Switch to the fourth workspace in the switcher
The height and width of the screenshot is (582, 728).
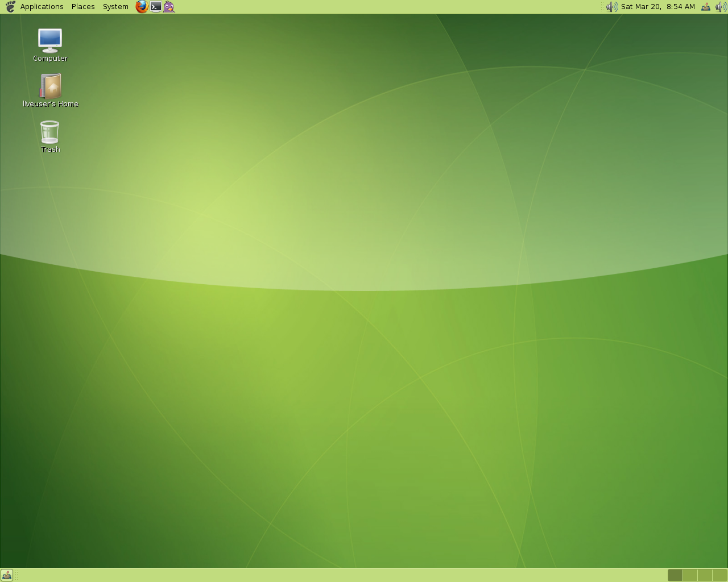point(719,575)
